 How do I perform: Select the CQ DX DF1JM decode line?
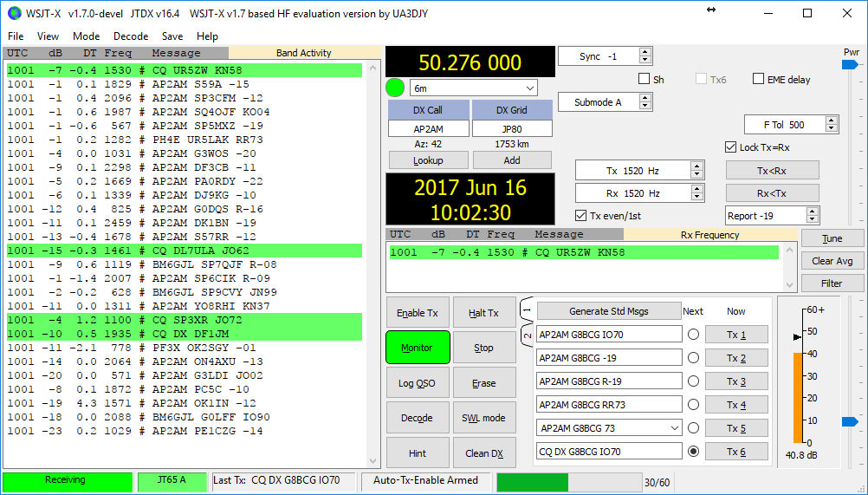tap(185, 333)
